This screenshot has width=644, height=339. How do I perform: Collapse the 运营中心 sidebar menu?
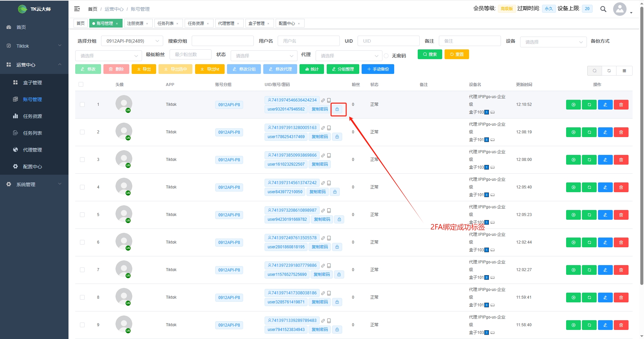coord(34,65)
